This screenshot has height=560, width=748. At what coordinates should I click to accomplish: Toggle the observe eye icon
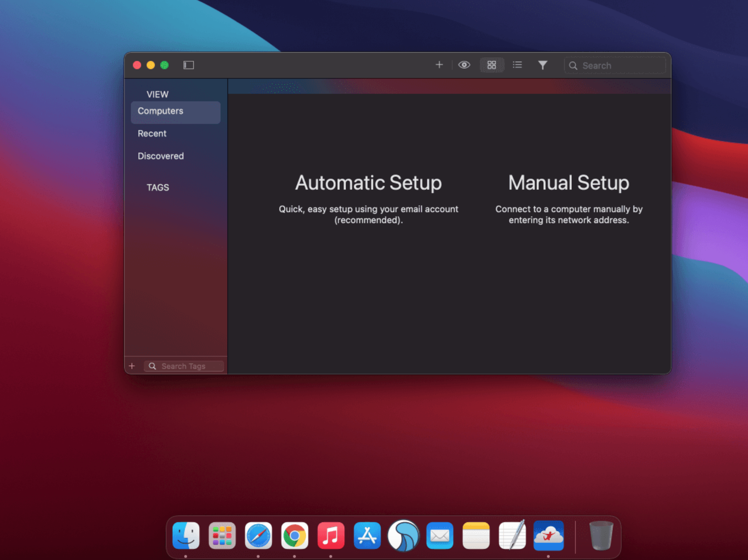[x=464, y=65]
